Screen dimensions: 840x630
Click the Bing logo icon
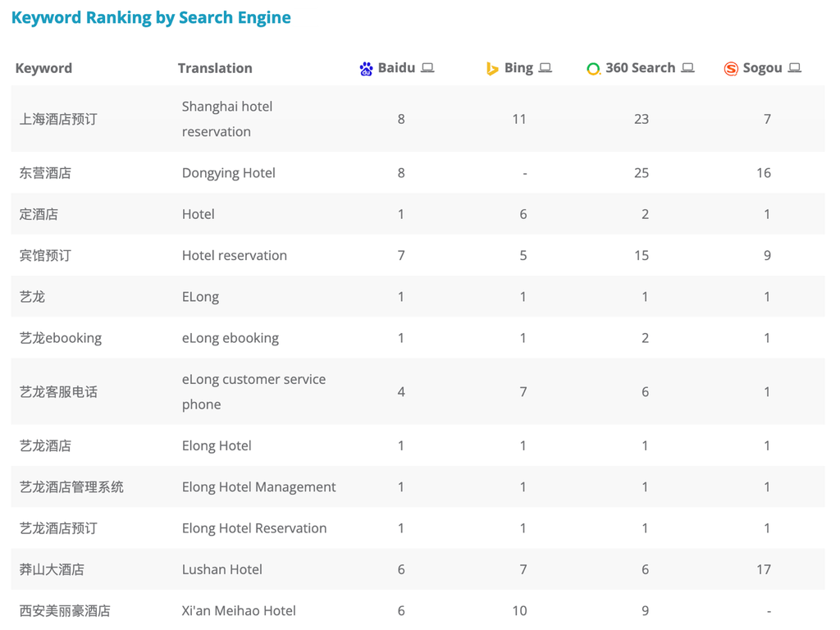coord(492,69)
